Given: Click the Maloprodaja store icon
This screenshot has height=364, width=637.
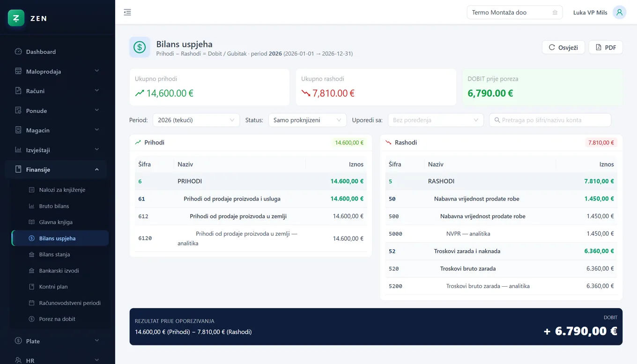Looking at the screenshot, I should pyautogui.click(x=18, y=71).
